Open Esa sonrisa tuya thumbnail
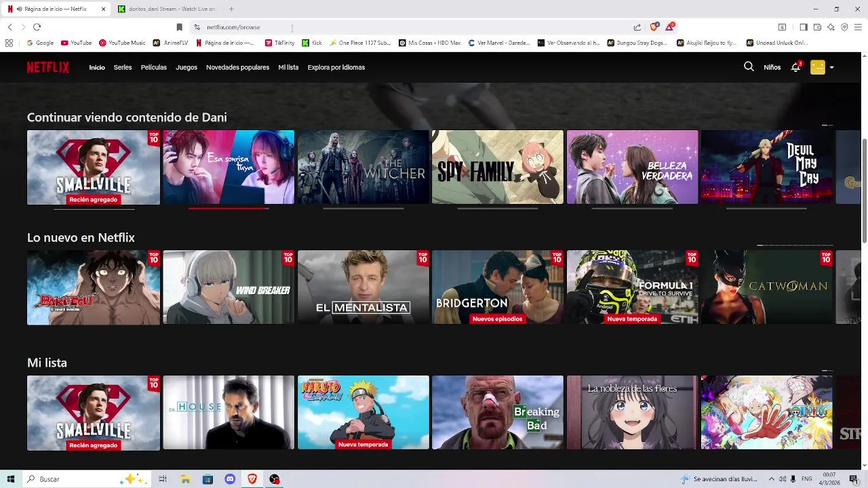This screenshot has width=868, height=488. (x=229, y=167)
